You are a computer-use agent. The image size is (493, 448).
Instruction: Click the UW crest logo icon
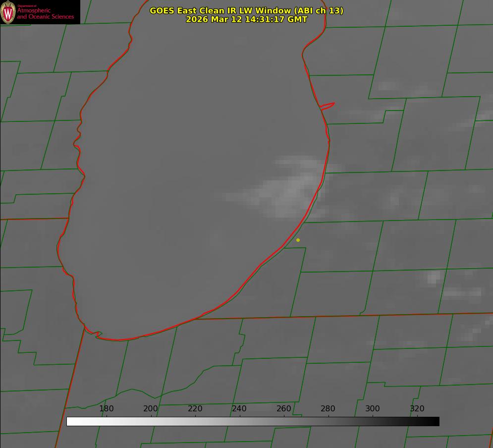pos(8,12)
